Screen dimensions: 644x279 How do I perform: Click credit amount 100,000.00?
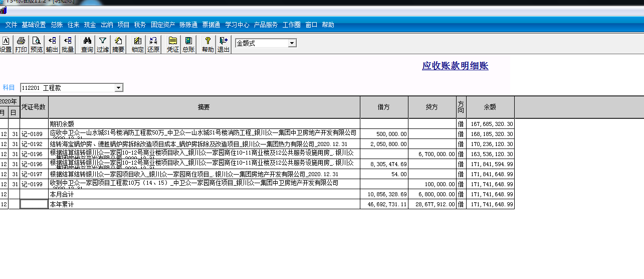pos(440,184)
